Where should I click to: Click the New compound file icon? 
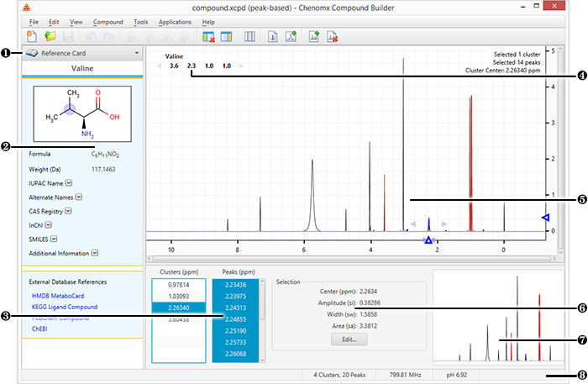tap(32, 37)
